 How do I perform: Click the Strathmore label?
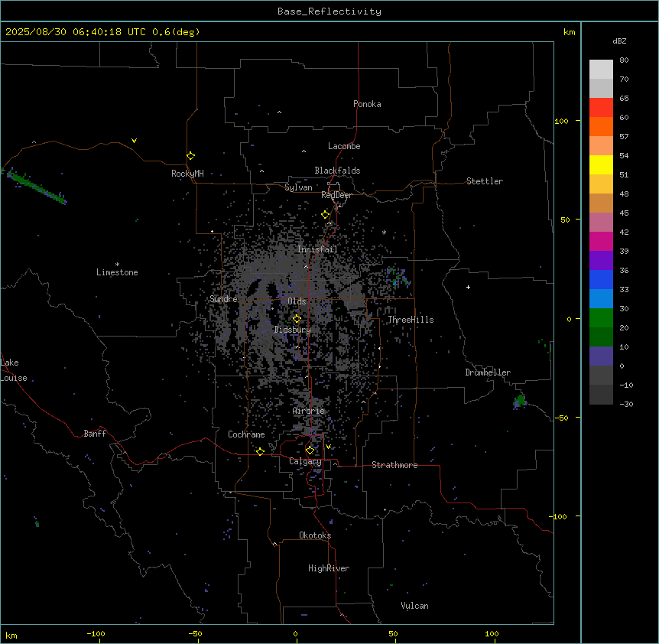[394, 465]
